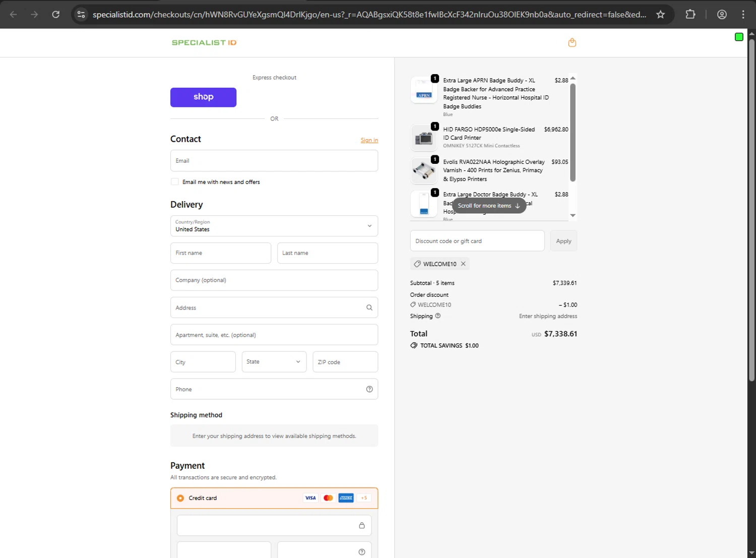Remove the WELCOME10 discount code
The width and height of the screenshot is (756, 558).
tap(463, 264)
